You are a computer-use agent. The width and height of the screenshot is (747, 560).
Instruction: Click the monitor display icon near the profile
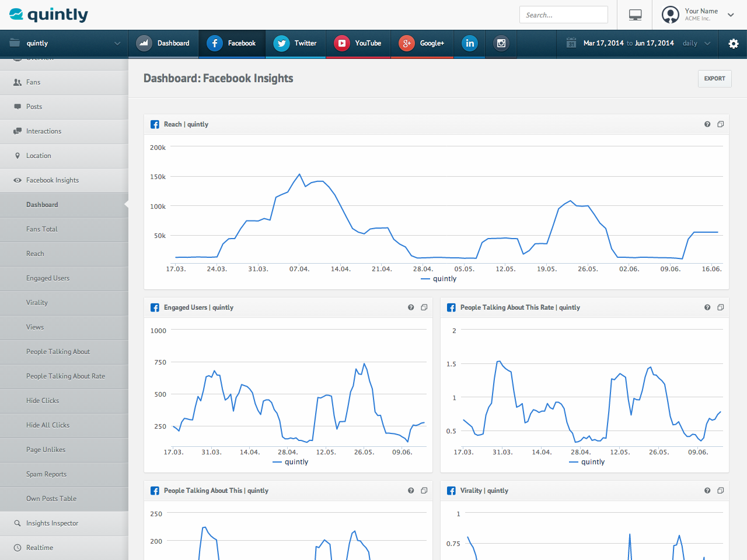634,15
